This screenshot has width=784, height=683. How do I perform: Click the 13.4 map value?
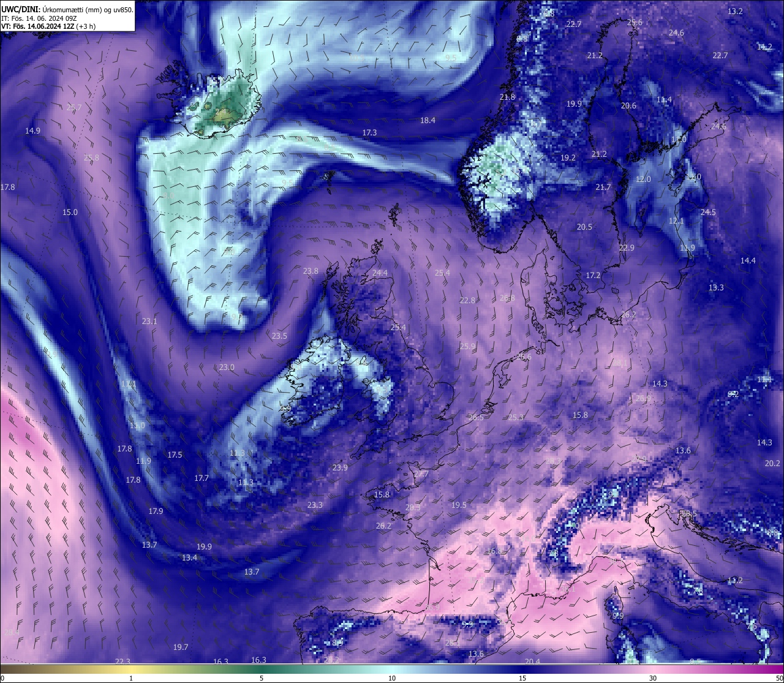[x=189, y=557]
